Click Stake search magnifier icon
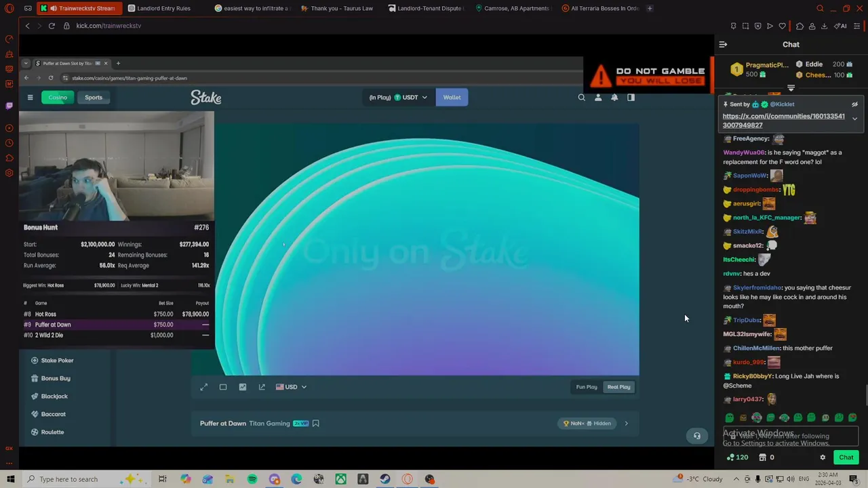Viewport: 868px width, 488px height. (581, 98)
